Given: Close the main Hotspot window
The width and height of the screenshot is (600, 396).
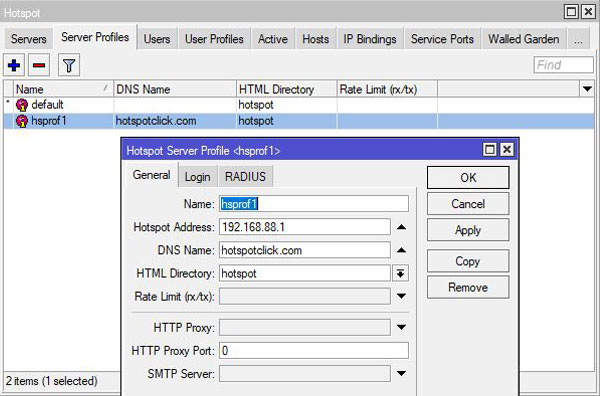Looking at the screenshot, I should pos(588,12).
